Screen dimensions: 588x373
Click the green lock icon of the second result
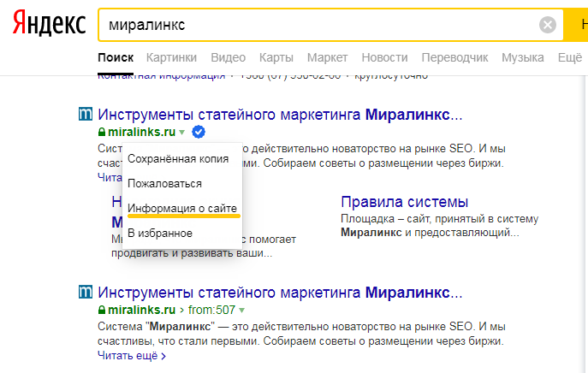coord(101,310)
